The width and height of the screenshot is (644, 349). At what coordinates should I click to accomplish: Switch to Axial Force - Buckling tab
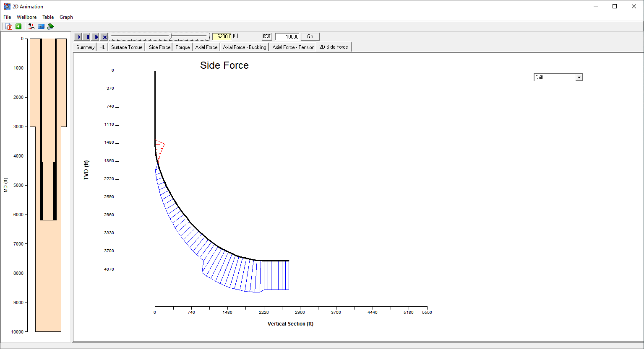pos(245,47)
